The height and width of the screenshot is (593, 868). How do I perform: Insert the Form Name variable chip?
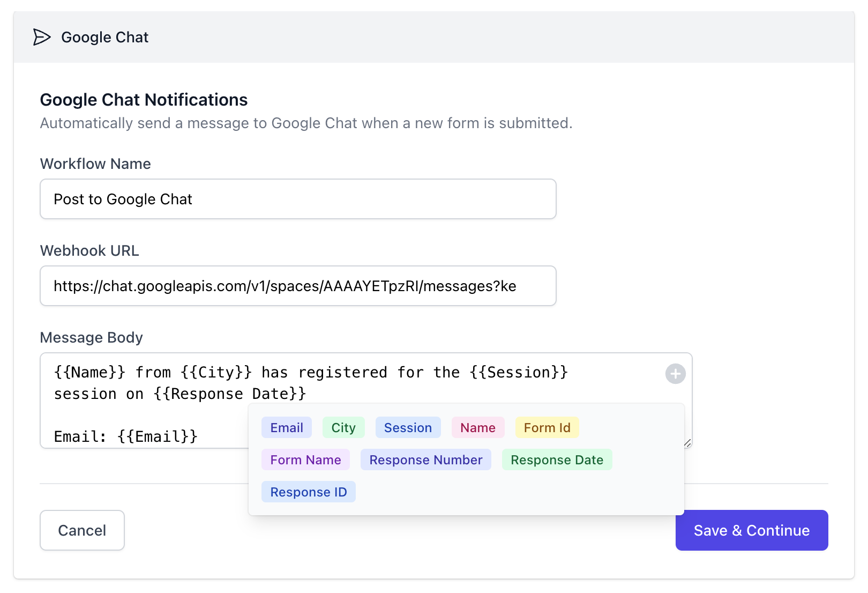coord(305,459)
